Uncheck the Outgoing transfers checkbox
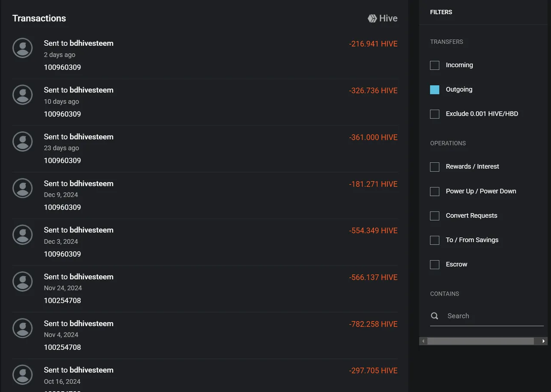 (x=435, y=90)
